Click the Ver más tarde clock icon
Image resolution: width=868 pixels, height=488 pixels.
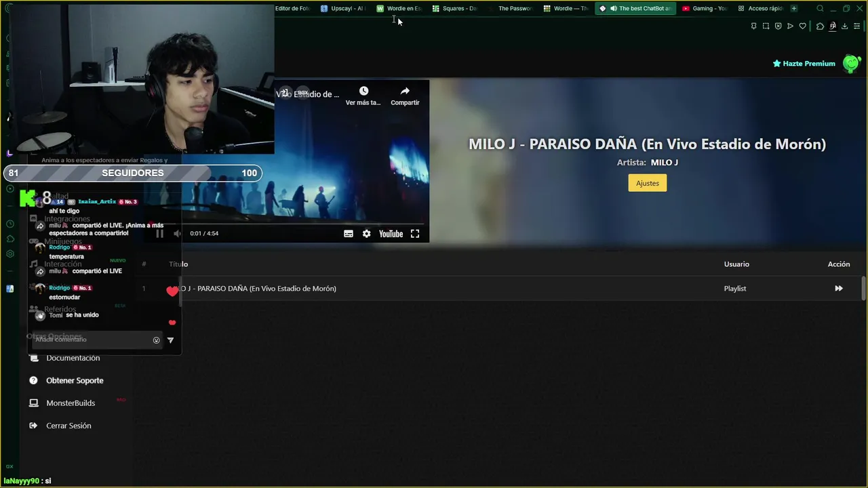[x=363, y=91]
